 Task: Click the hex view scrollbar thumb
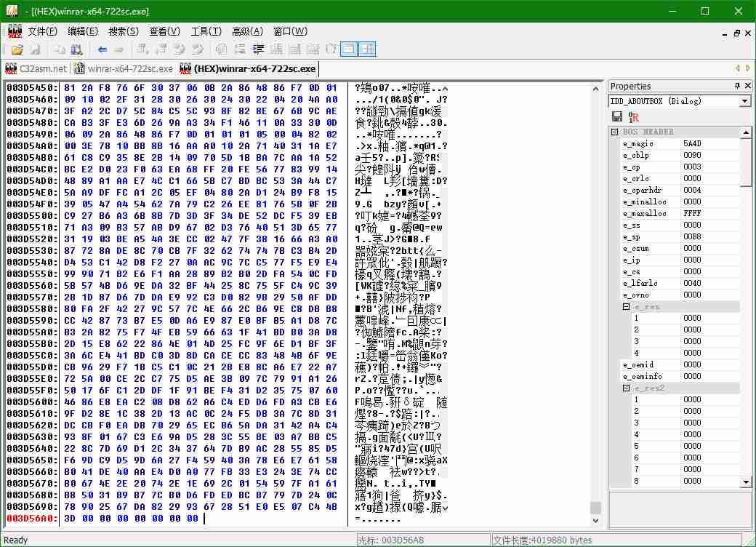tap(595, 508)
